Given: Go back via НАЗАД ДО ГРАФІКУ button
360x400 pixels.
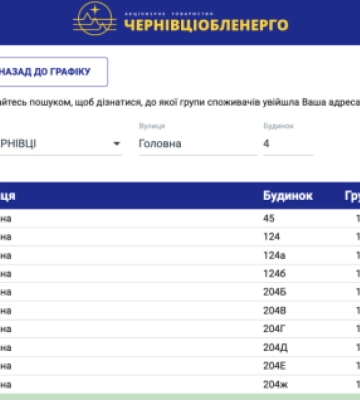Looking at the screenshot, I should click(53, 72).
